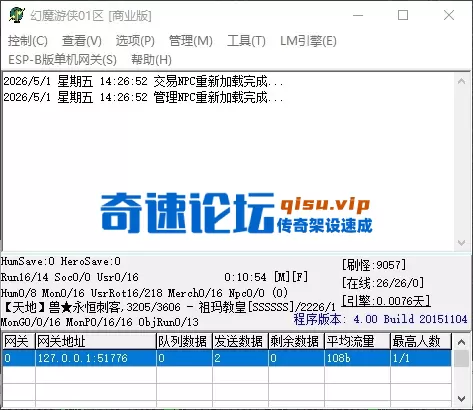Close the 幻魔游侠01区 window
473x410 pixels.
tap(449, 15)
